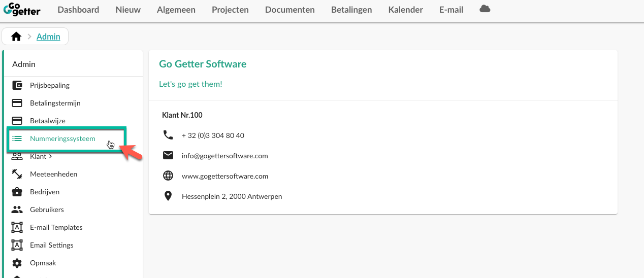This screenshot has width=644, height=278.
Task: Click the Admin breadcrumb link
Action: pos(48,37)
